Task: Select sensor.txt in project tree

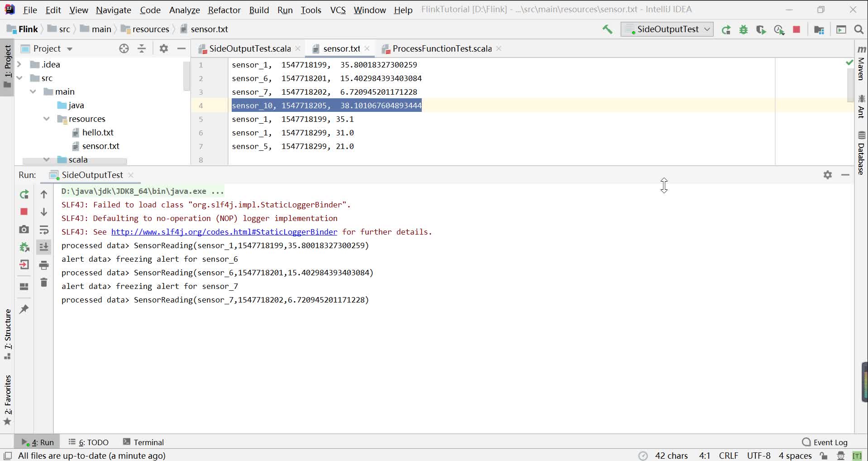Action: tap(100, 146)
